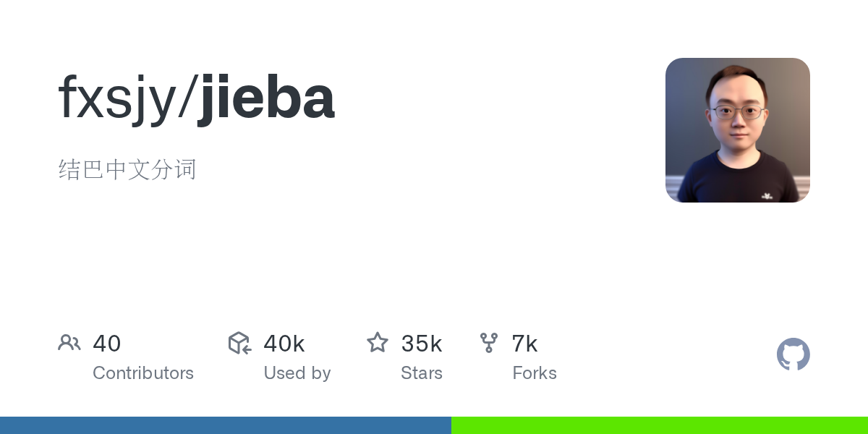Click the GitHub Octocat logo
Viewport: 868px width, 434px height.
[793, 354]
